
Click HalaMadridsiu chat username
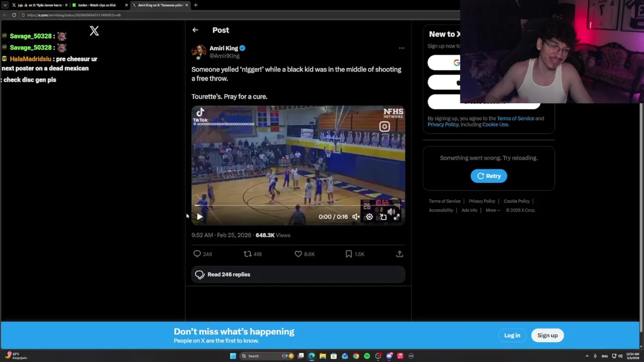[x=31, y=59]
